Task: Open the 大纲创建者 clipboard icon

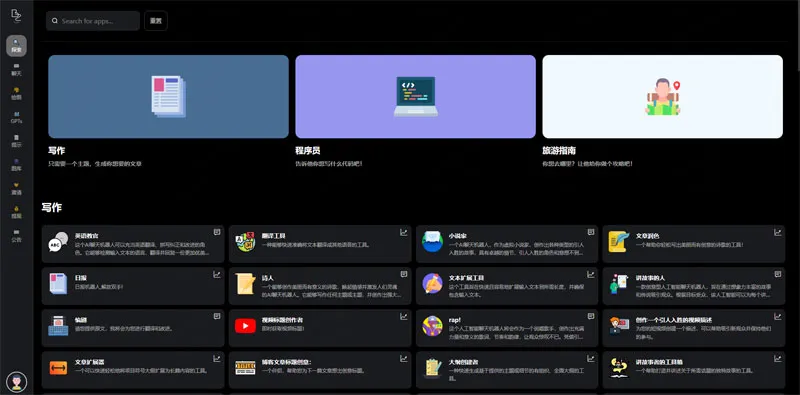Action: 432,367
